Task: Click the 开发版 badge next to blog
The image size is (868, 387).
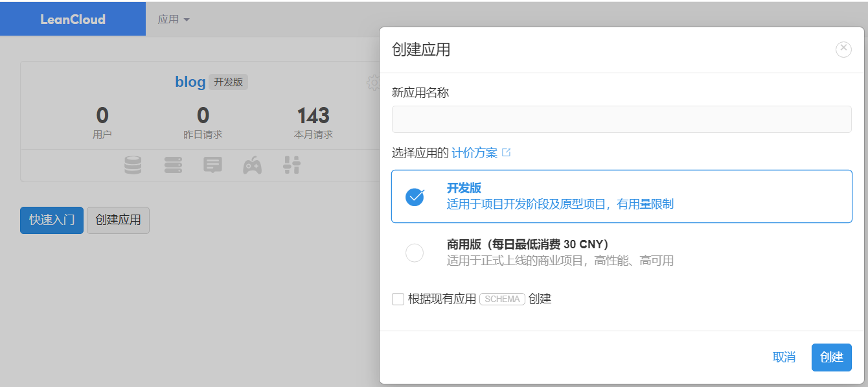Action: coord(229,82)
